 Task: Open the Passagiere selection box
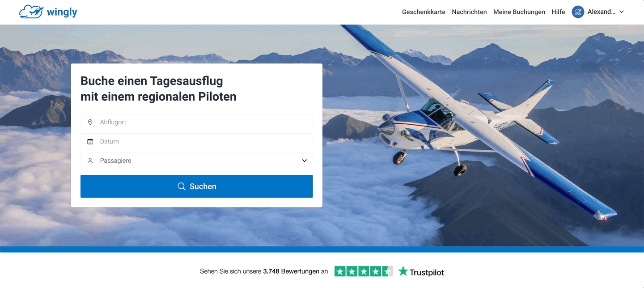pyautogui.click(x=197, y=161)
